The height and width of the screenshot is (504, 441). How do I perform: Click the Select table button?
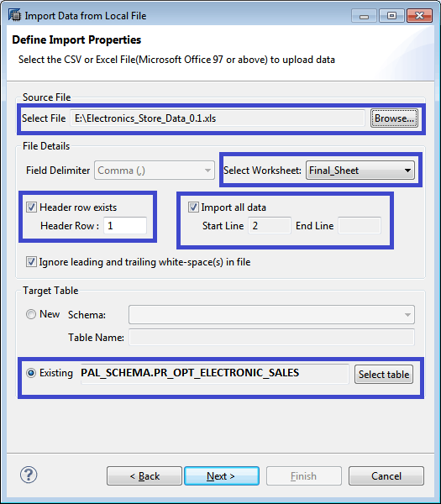click(x=384, y=375)
